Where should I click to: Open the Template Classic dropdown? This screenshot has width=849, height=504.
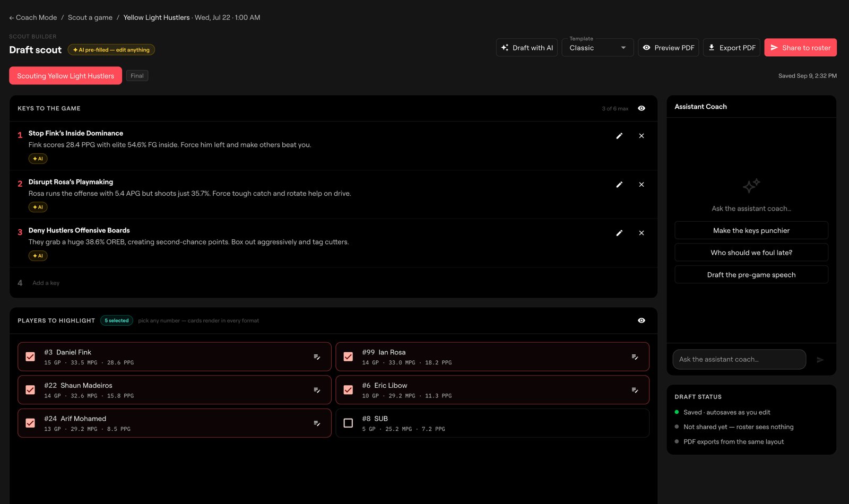point(597,47)
